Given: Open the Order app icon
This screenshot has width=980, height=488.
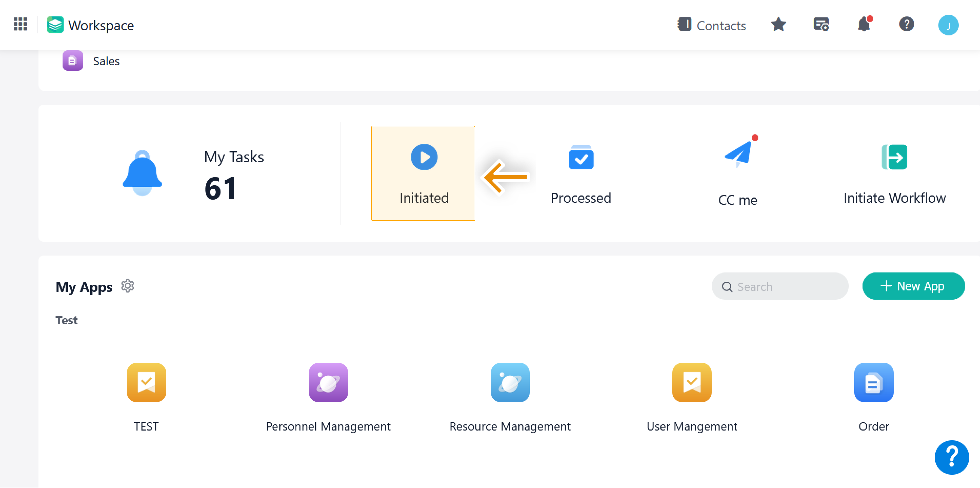Looking at the screenshot, I should pyautogui.click(x=873, y=382).
